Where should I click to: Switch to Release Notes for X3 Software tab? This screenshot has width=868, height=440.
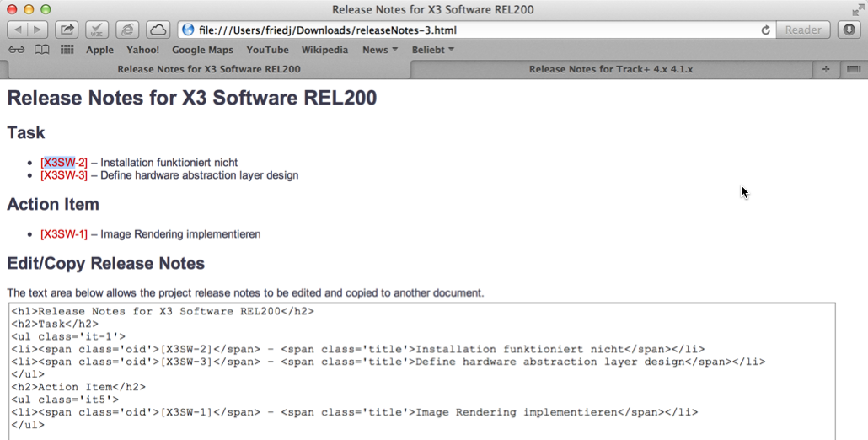(x=209, y=69)
